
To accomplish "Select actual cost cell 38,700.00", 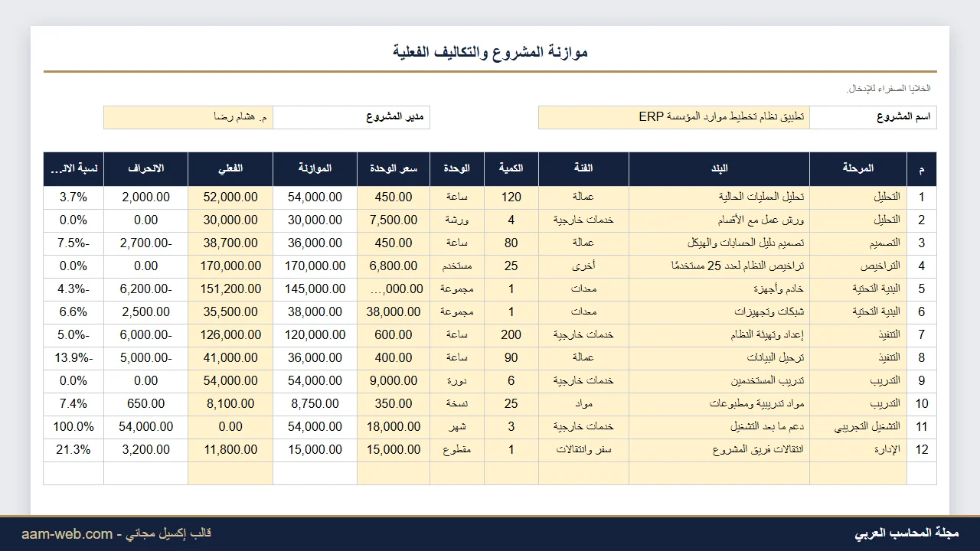I will click(230, 243).
